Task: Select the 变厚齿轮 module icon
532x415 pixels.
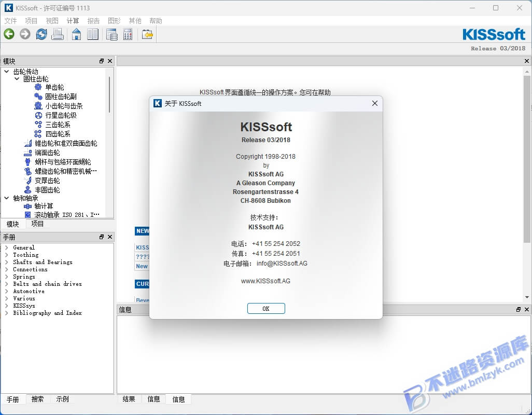Action: pos(28,181)
